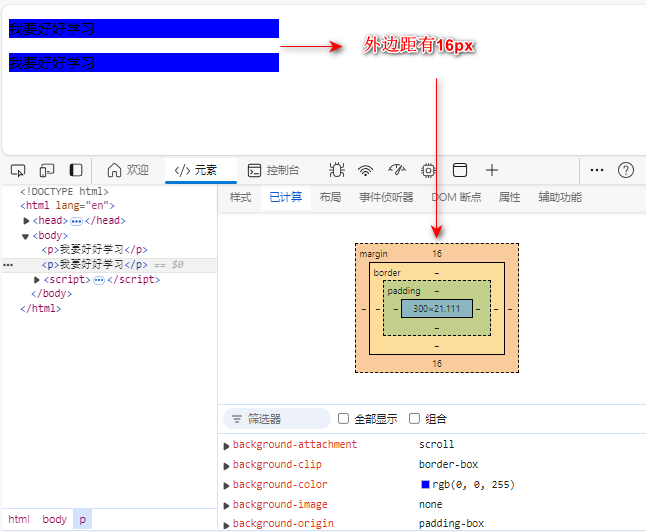Click the plus icon for more tools
This screenshot has width=646, height=532.
click(x=492, y=170)
